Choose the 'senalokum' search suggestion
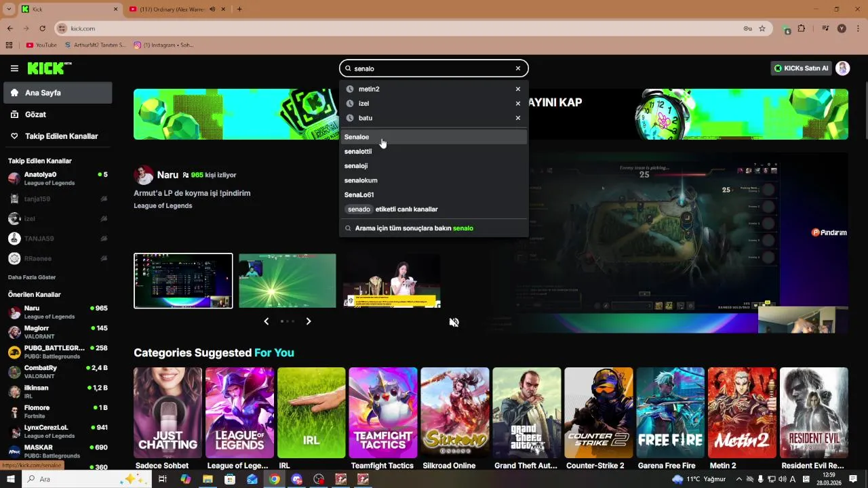The height and width of the screenshot is (488, 868). (x=434, y=180)
